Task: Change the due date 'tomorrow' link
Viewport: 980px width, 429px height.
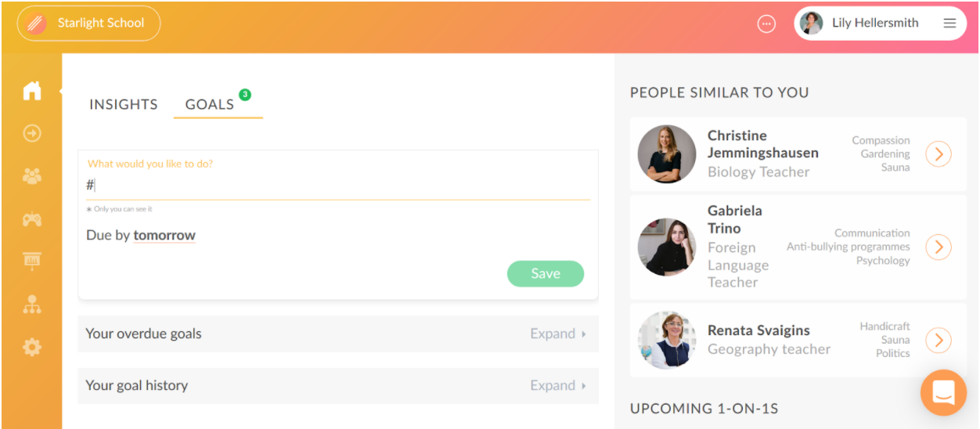Action: click(x=164, y=235)
